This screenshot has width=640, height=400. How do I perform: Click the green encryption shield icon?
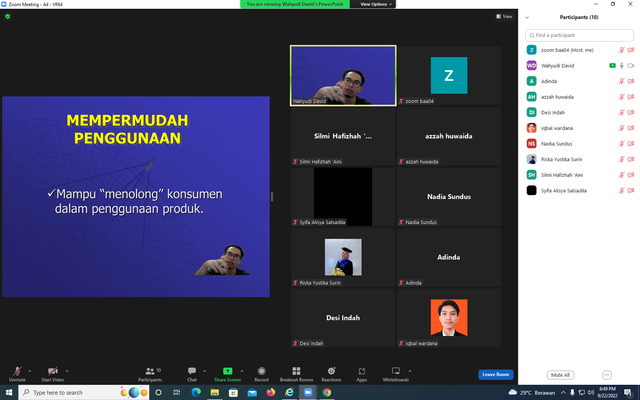pyautogui.click(x=7, y=16)
